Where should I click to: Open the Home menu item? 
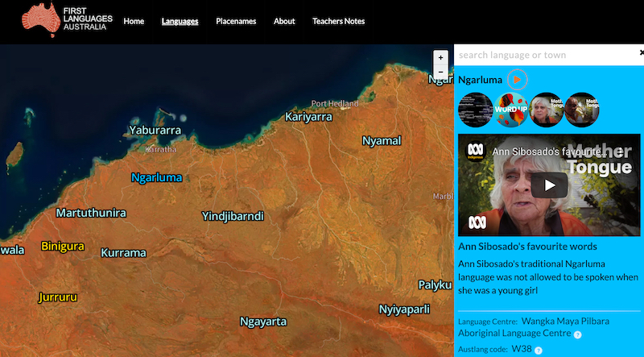134,22
